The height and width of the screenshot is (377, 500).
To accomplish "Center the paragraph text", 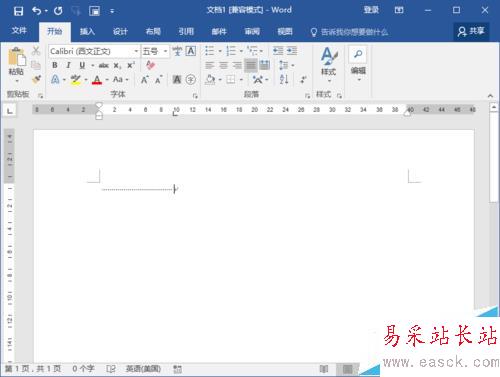I will point(223,65).
